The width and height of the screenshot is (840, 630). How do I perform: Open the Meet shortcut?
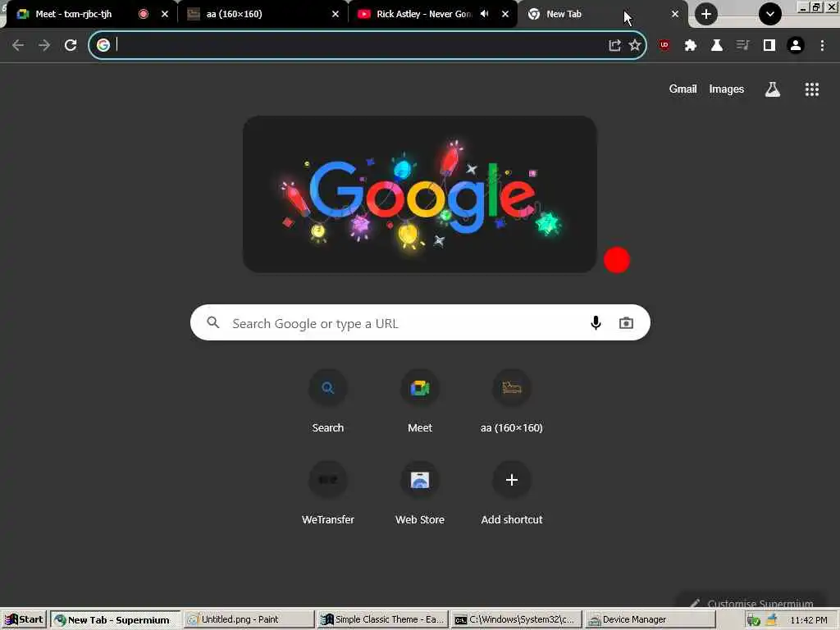pos(420,402)
